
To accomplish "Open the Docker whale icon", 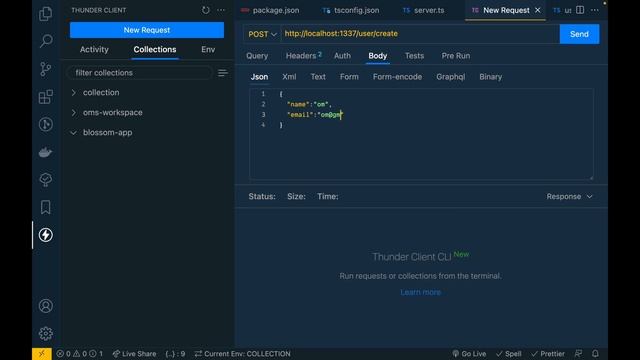I will pyautogui.click(x=45, y=152).
